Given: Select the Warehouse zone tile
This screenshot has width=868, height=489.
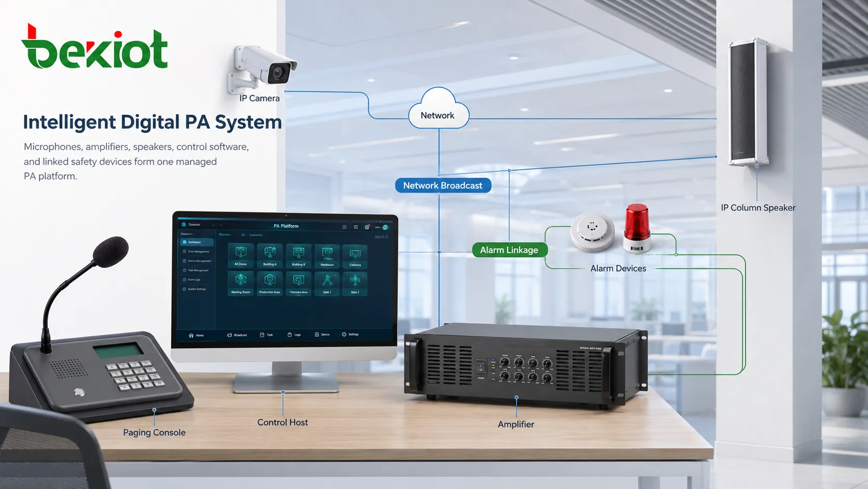Looking at the screenshot, I should pyautogui.click(x=327, y=256).
